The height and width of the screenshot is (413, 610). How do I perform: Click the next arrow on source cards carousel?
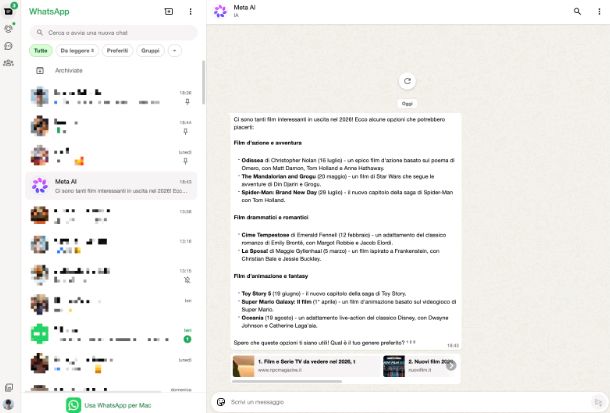tap(450, 366)
